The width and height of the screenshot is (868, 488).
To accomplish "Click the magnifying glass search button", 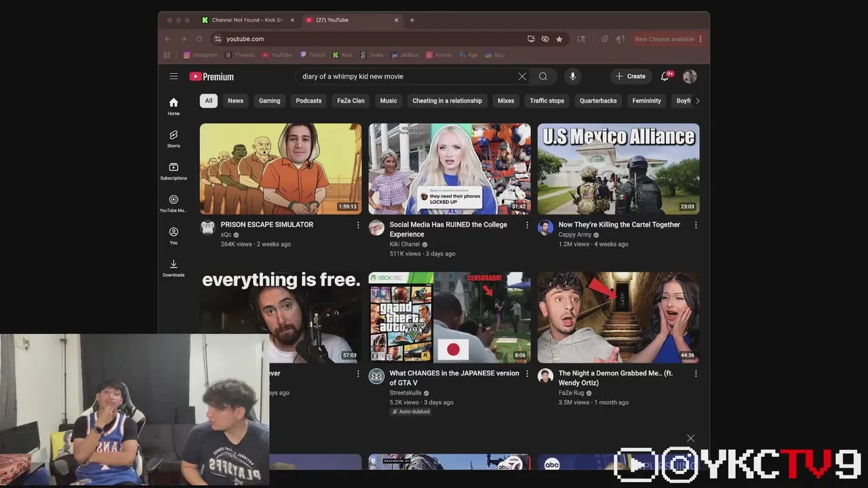I will point(543,77).
